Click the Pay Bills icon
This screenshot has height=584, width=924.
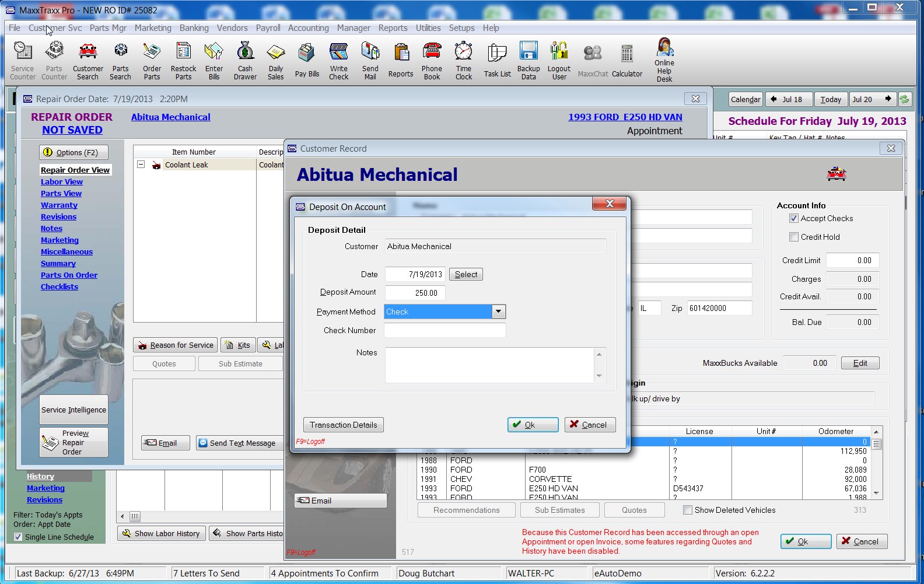click(307, 61)
